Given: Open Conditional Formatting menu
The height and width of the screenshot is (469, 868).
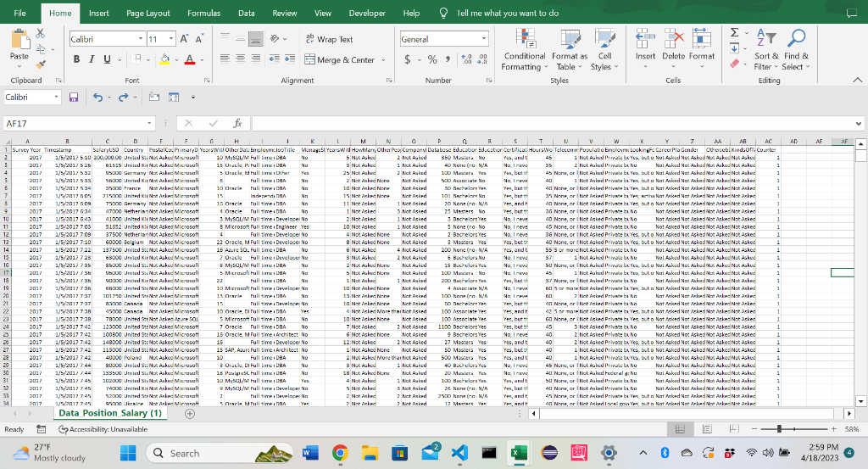Looking at the screenshot, I should tap(524, 50).
